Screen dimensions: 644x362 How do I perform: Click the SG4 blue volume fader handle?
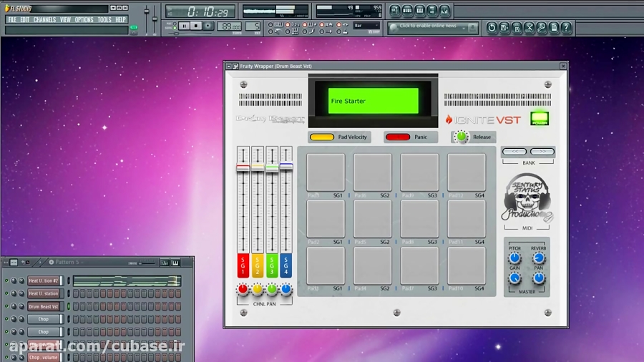point(286,165)
